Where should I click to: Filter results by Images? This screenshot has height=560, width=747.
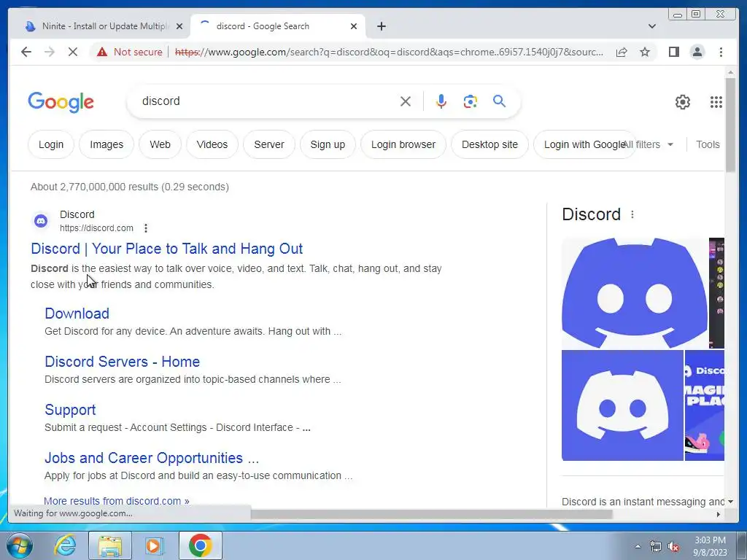click(x=107, y=144)
